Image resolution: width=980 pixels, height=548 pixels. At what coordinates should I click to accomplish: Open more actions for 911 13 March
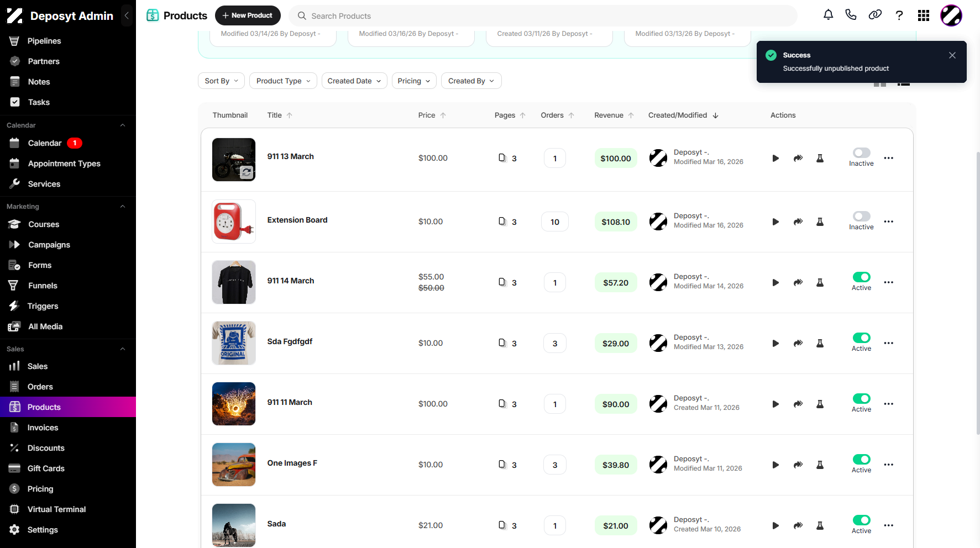[889, 158]
